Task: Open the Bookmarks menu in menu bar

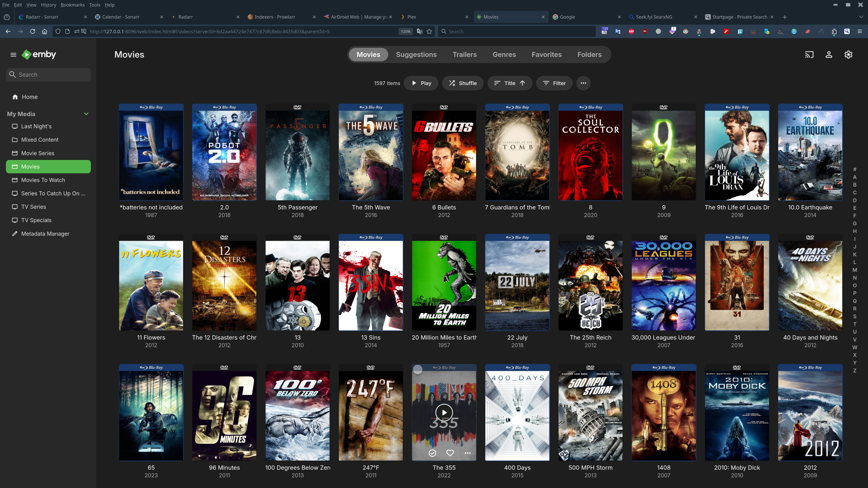Action: click(x=72, y=5)
